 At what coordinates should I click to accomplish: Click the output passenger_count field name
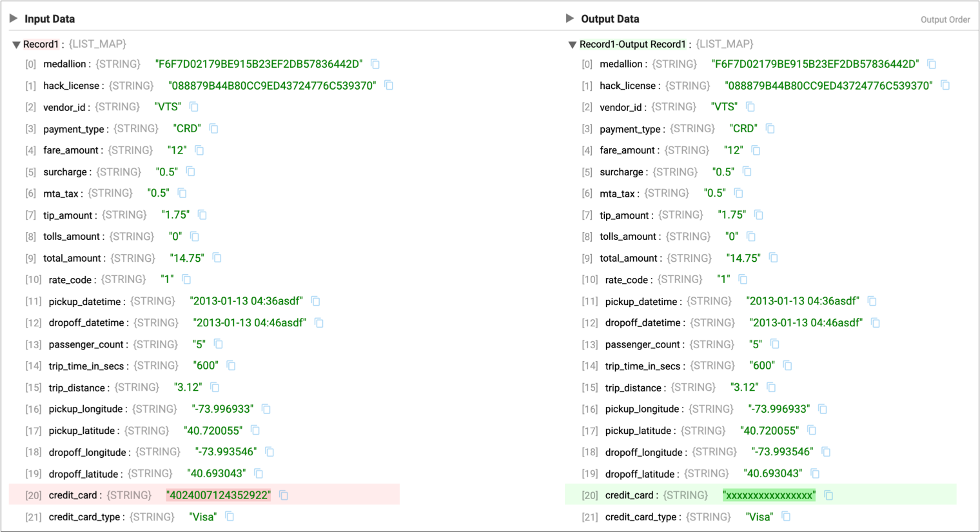(642, 344)
